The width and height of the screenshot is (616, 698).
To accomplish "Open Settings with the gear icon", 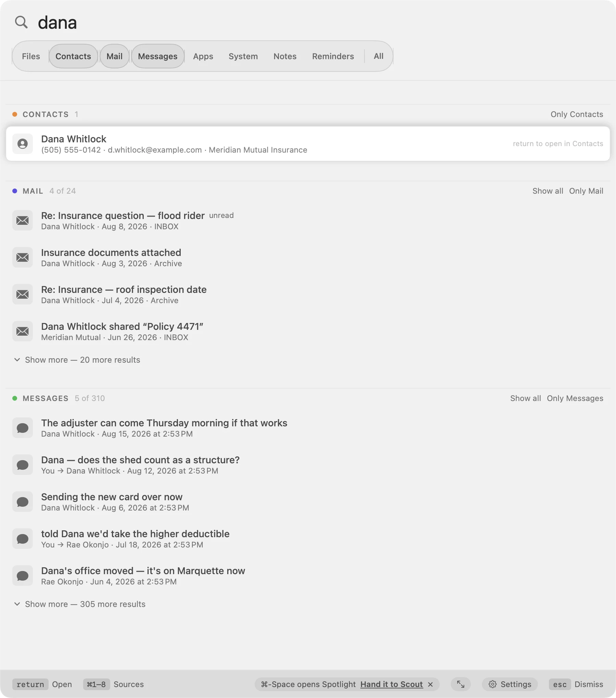I will (510, 684).
